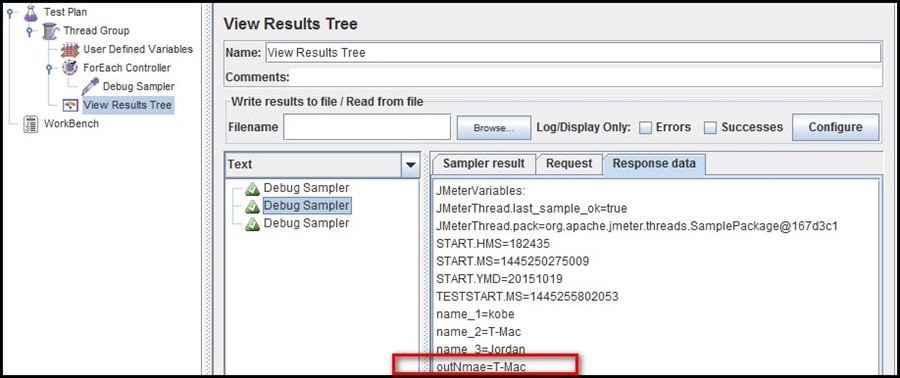Click the User Defined Variables icon

[x=69, y=49]
